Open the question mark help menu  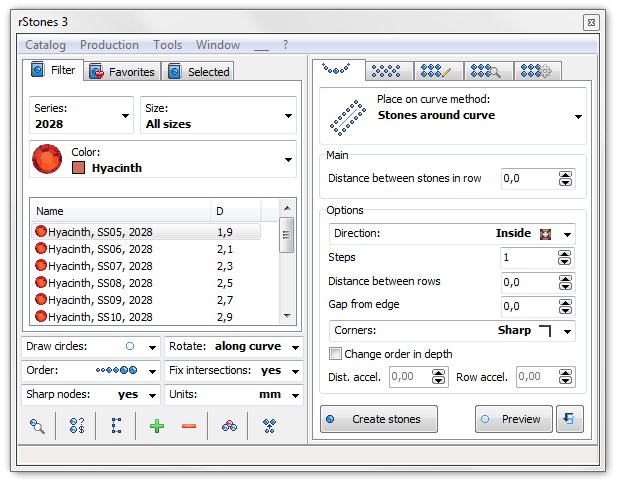pos(285,45)
